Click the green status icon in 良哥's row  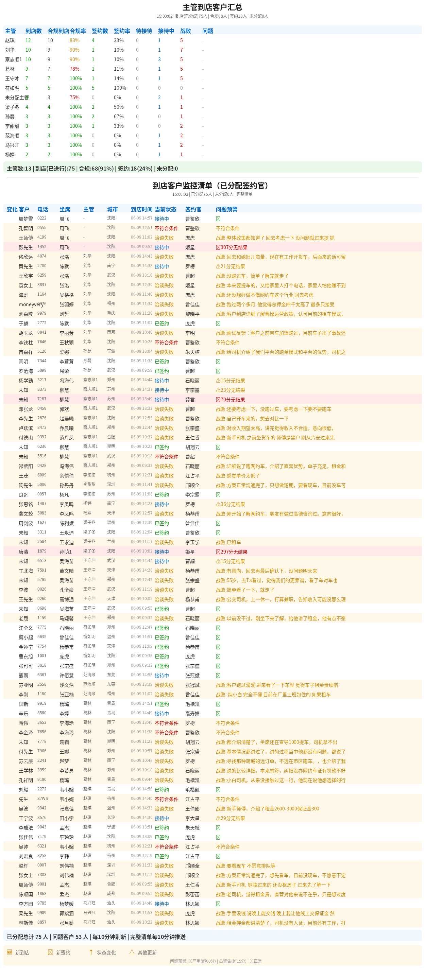pos(218,494)
